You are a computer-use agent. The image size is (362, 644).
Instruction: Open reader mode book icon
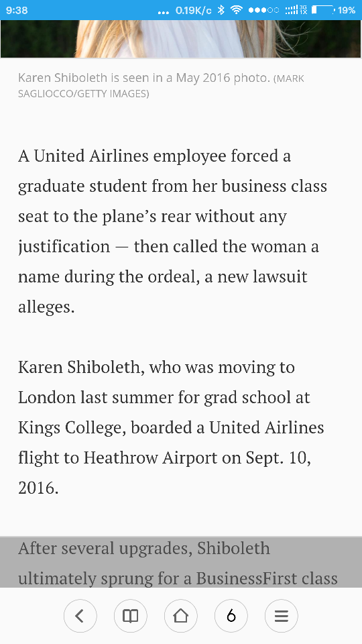coord(131,616)
